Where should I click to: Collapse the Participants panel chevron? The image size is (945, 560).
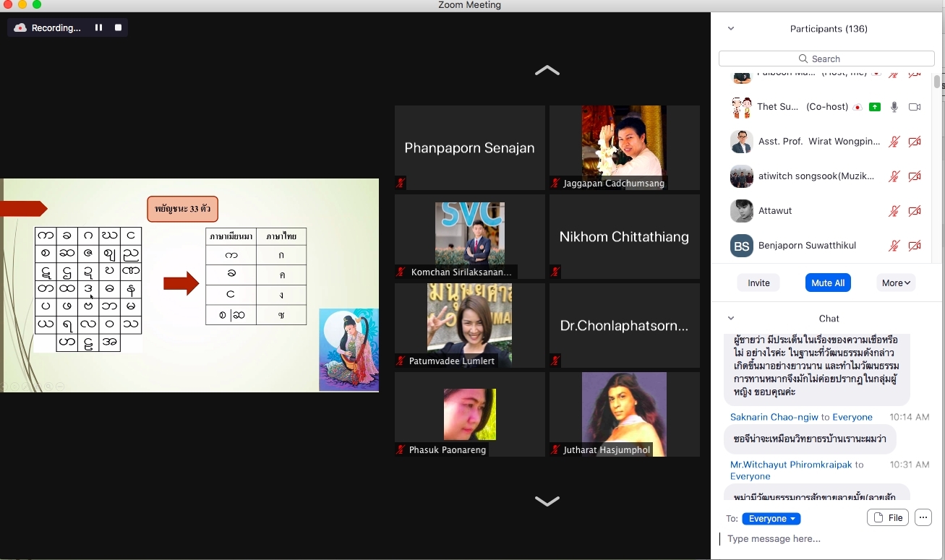click(731, 29)
